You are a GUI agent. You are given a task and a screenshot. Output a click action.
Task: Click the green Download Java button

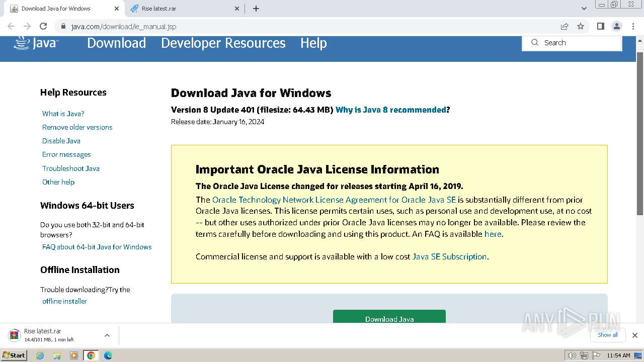[x=389, y=317]
